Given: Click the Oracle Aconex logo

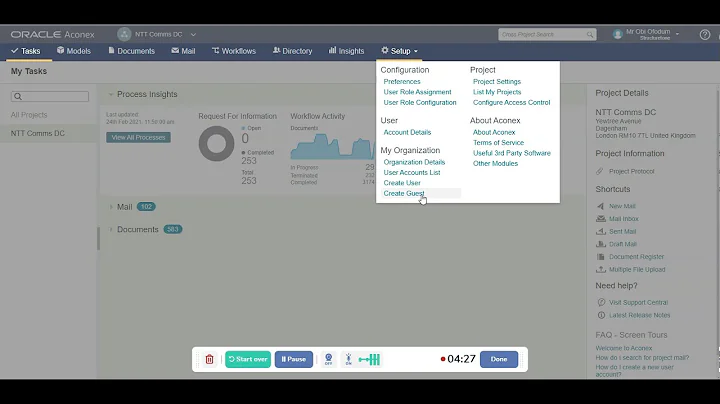Looking at the screenshot, I should coord(52,34).
